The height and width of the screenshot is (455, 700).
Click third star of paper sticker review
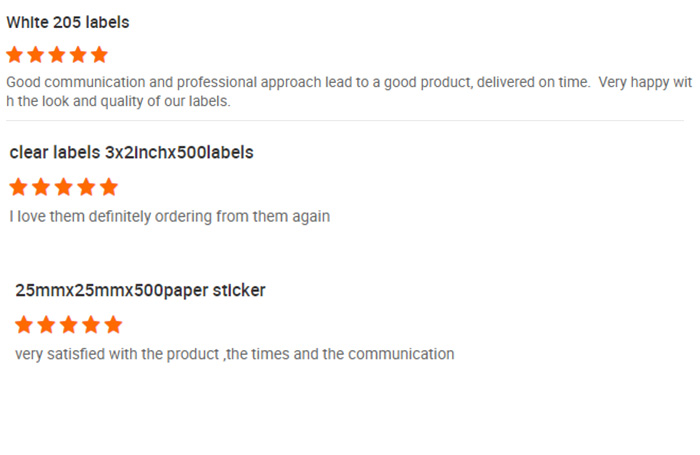tap(69, 325)
